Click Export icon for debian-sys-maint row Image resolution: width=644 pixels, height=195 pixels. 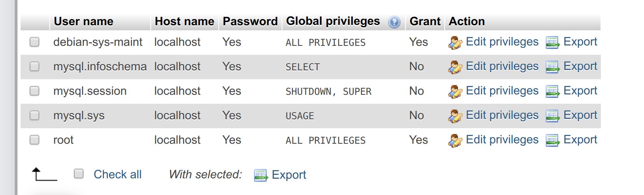552,42
